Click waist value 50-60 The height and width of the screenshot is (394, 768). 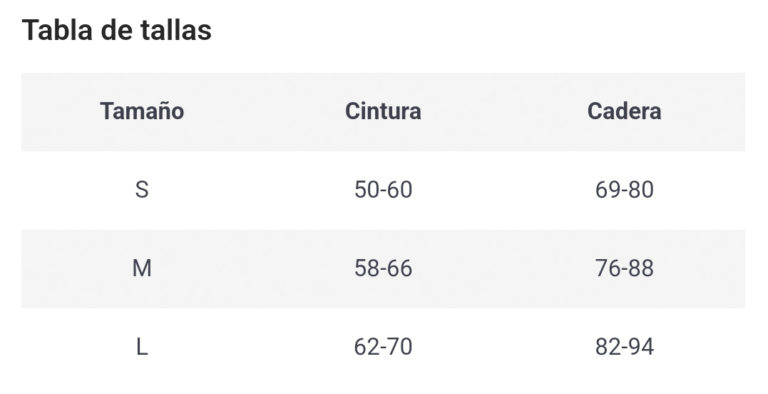383,190
